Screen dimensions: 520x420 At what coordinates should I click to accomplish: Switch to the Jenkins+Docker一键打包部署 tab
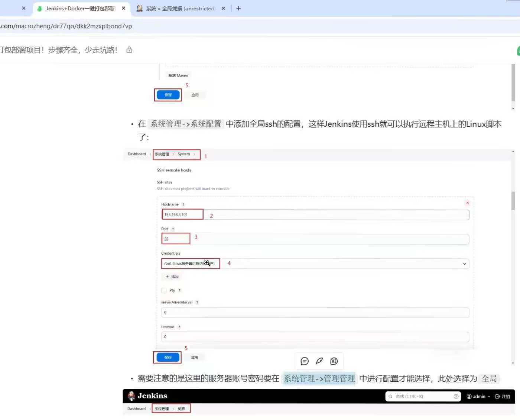82,8
